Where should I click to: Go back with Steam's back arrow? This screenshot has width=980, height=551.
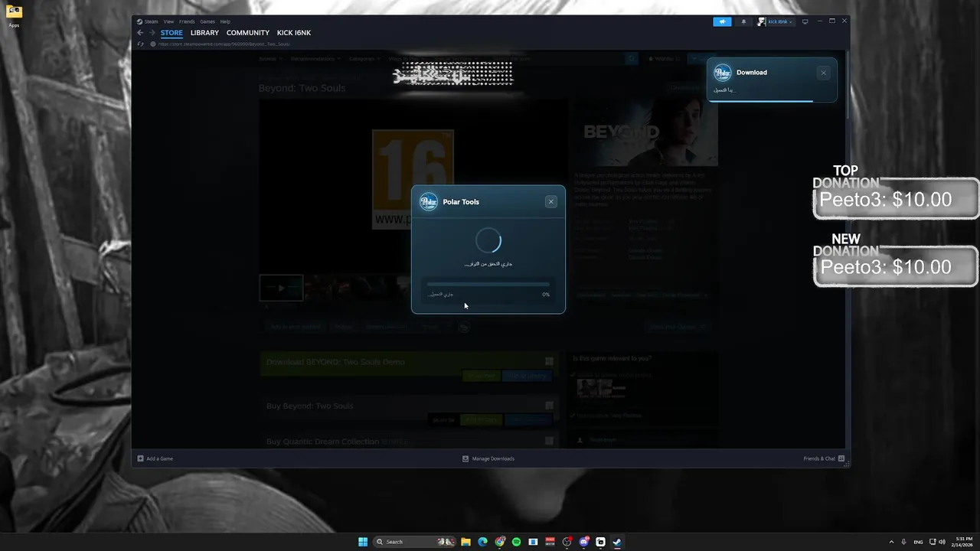140,33
